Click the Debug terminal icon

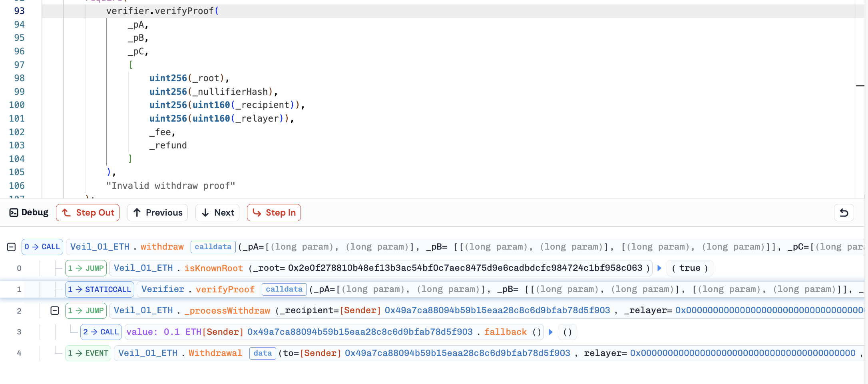[14, 212]
